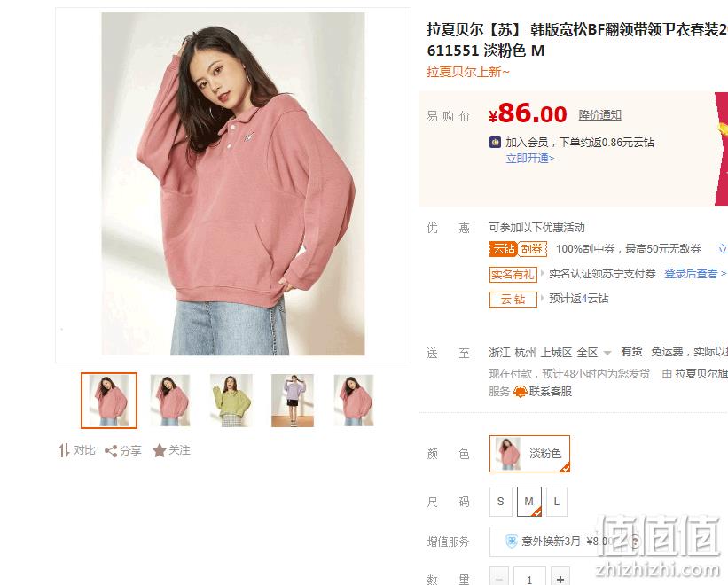Image resolution: width=728 pixels, height=585 pixels.
Task: Click the 实名有礼 promotion tag
Action: tap(513, 274)
